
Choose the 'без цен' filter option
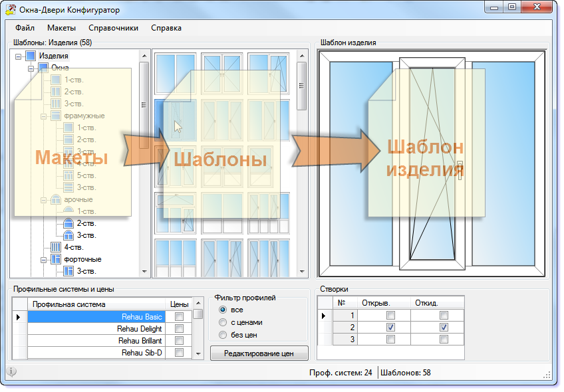point(223,334)
